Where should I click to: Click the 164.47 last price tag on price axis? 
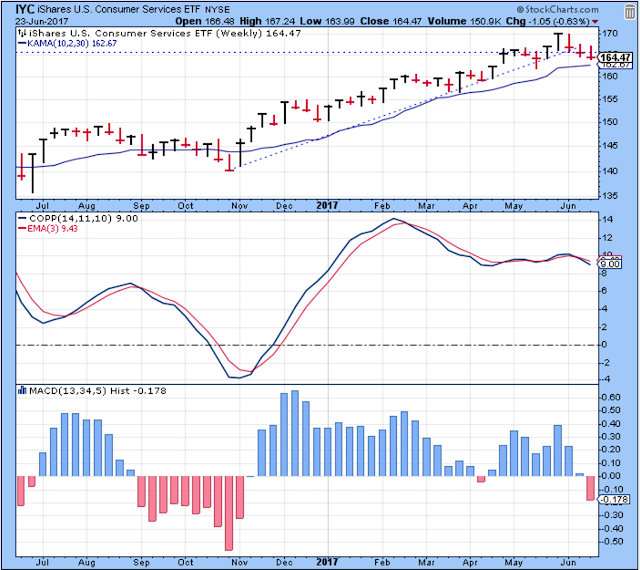(x=616, y=58)
